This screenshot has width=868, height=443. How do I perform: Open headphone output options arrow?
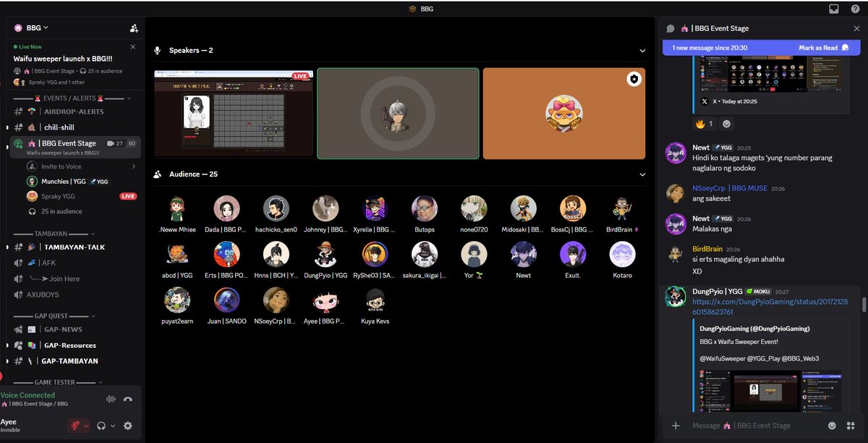[113, 426]
